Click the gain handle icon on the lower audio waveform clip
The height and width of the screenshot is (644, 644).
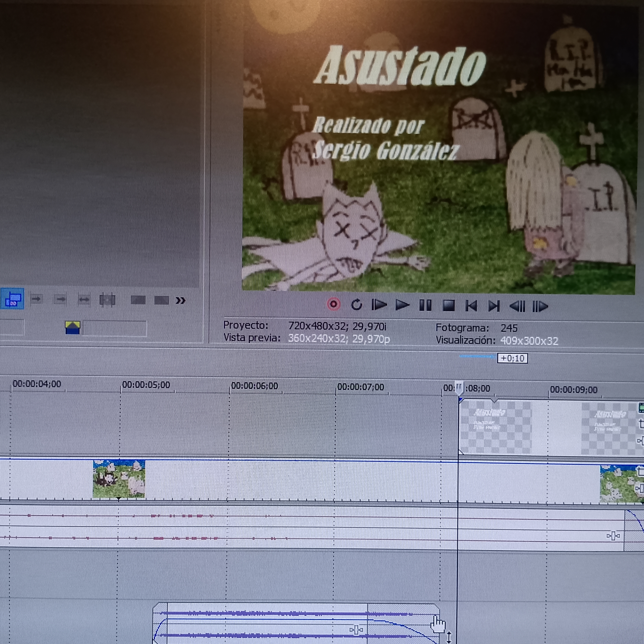356,630
